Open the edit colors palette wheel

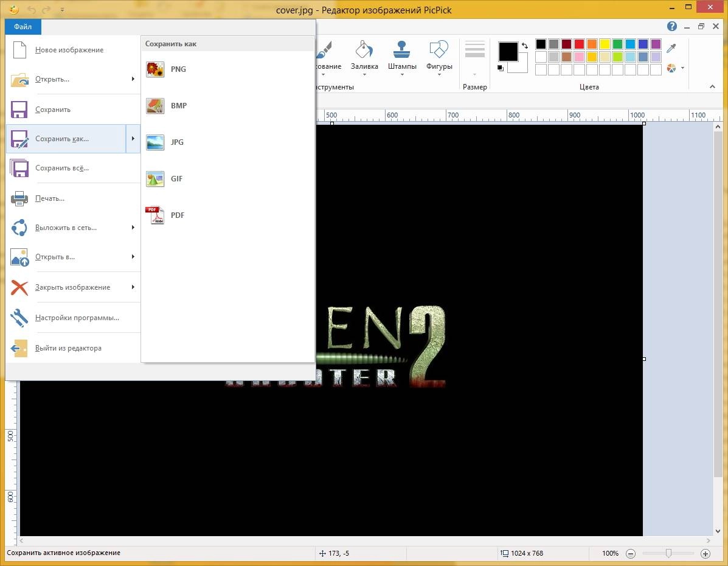point(671,68)
